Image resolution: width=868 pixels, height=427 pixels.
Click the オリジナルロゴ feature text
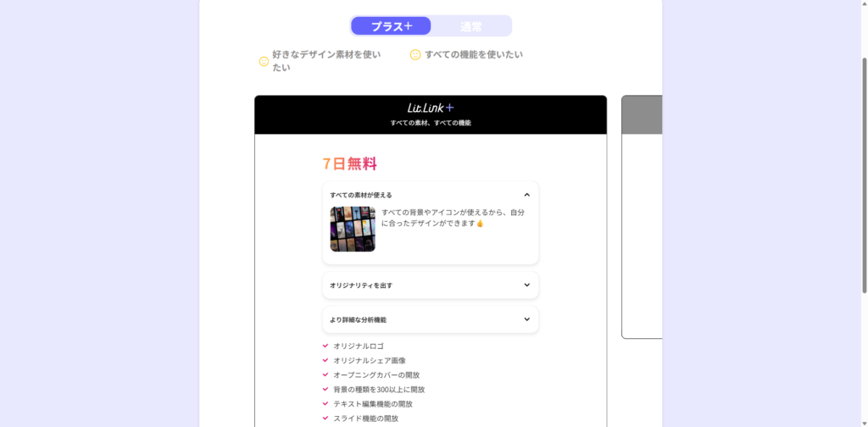359,347
